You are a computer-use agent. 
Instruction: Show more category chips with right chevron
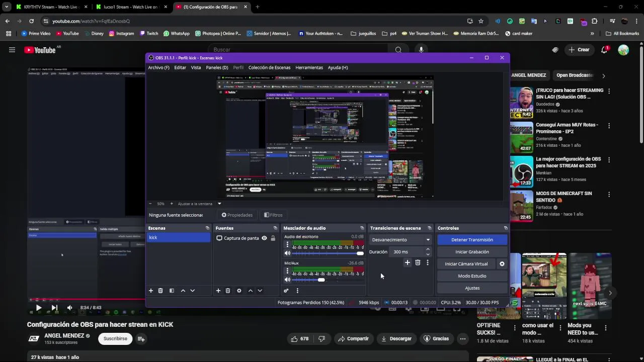[603, 75]
